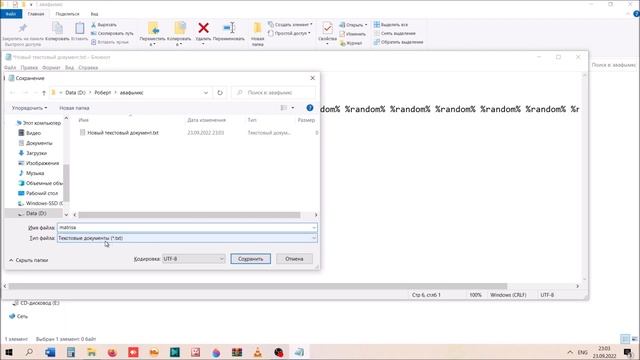The image size is (640, 360).
Task: Select Рабочий стол in the folder tree
Action: click(x=38, y=193)
